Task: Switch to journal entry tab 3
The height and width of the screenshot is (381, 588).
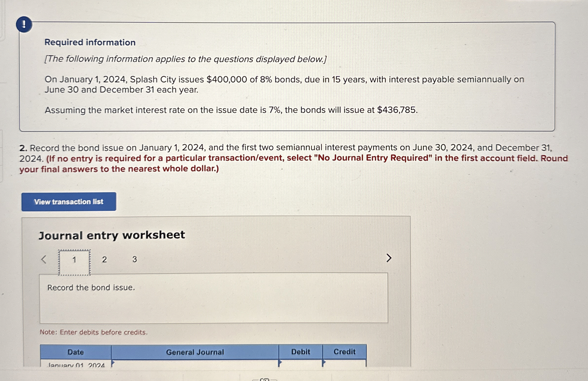Action: 134,259
